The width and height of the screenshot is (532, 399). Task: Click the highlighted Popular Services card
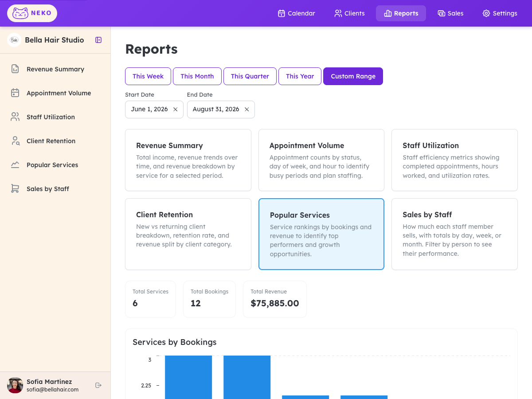coord(321,234)
